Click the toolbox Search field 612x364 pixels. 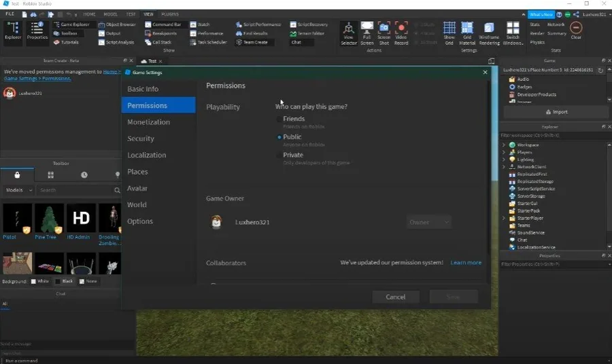75,190
